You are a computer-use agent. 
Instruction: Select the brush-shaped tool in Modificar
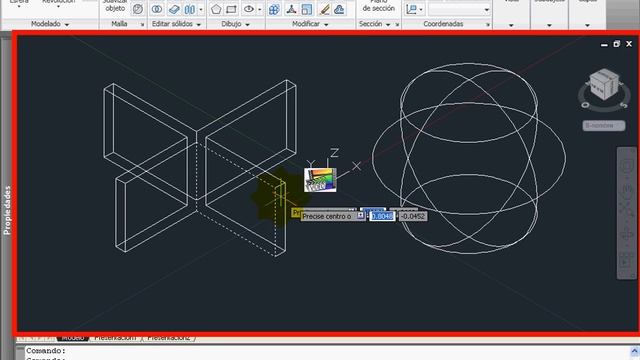(324, 9)
